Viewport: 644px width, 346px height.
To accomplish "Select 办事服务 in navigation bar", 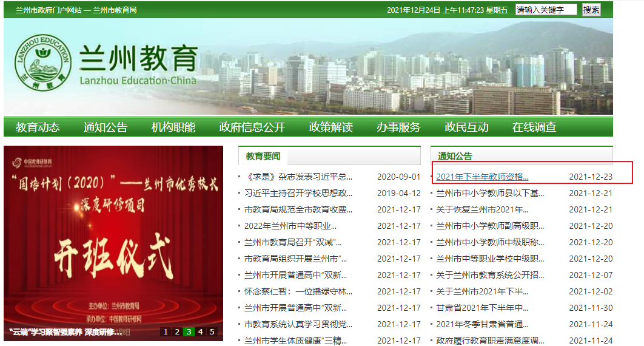I will (x=399, y=127).
